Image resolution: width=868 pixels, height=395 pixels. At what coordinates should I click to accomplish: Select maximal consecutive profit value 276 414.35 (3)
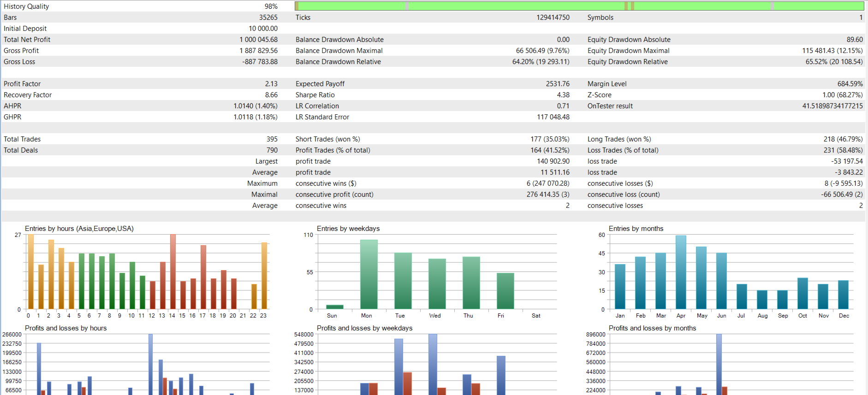(x=548, y=195)
